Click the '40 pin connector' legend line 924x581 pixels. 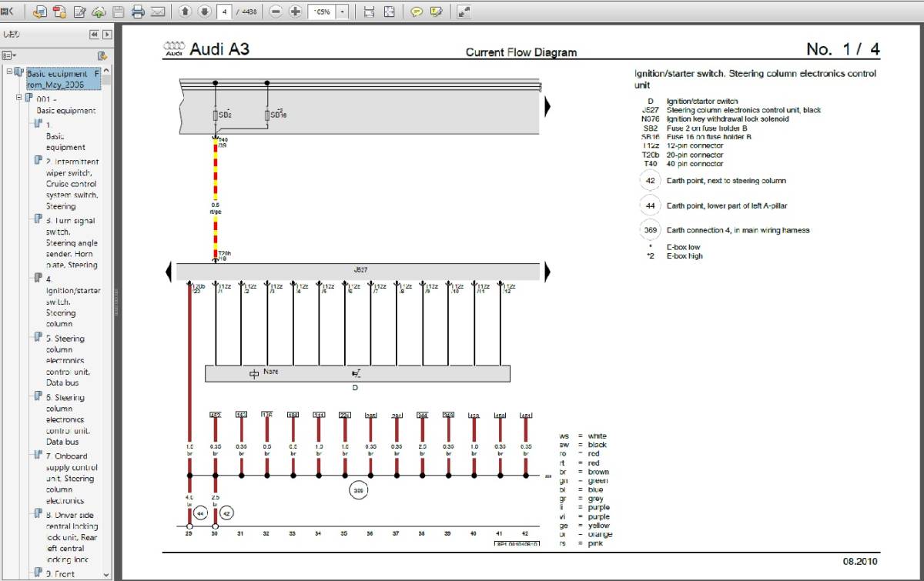695,164
